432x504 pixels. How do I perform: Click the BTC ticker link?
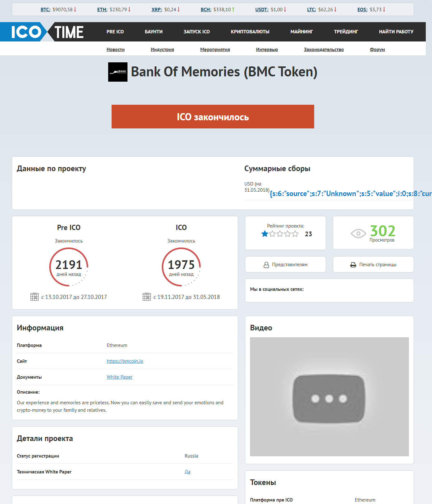pos(46,10)
